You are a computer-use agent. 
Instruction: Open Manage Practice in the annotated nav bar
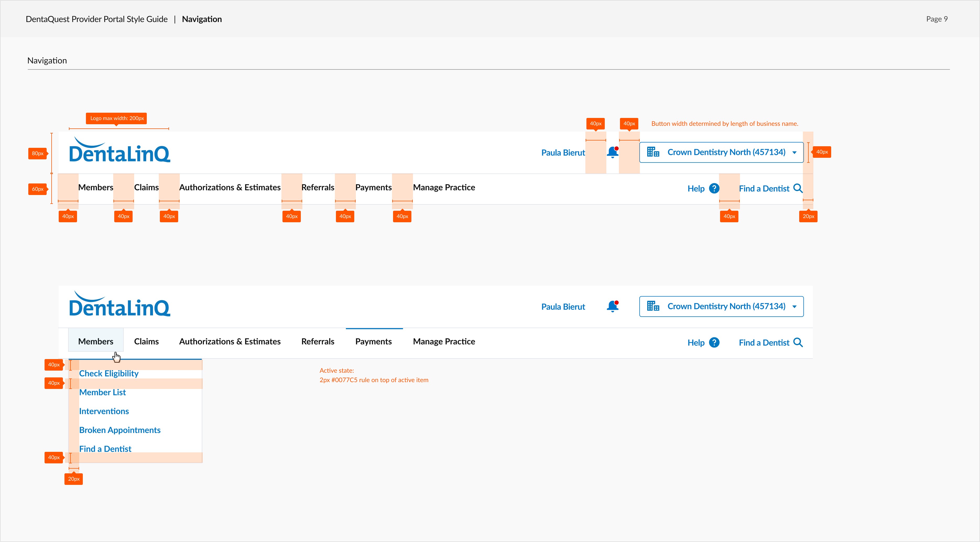tap(444, 187)
